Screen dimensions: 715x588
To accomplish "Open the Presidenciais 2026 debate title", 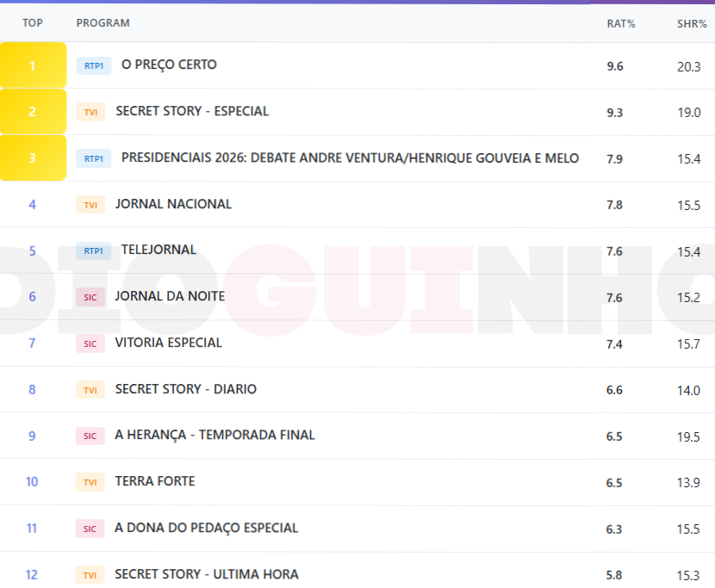I will 350,158.
